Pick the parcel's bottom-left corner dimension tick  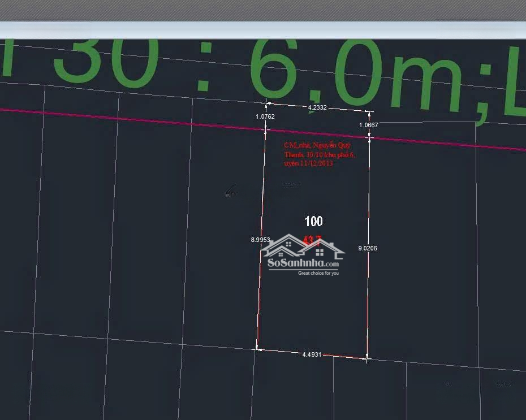(x=257, y=349)
